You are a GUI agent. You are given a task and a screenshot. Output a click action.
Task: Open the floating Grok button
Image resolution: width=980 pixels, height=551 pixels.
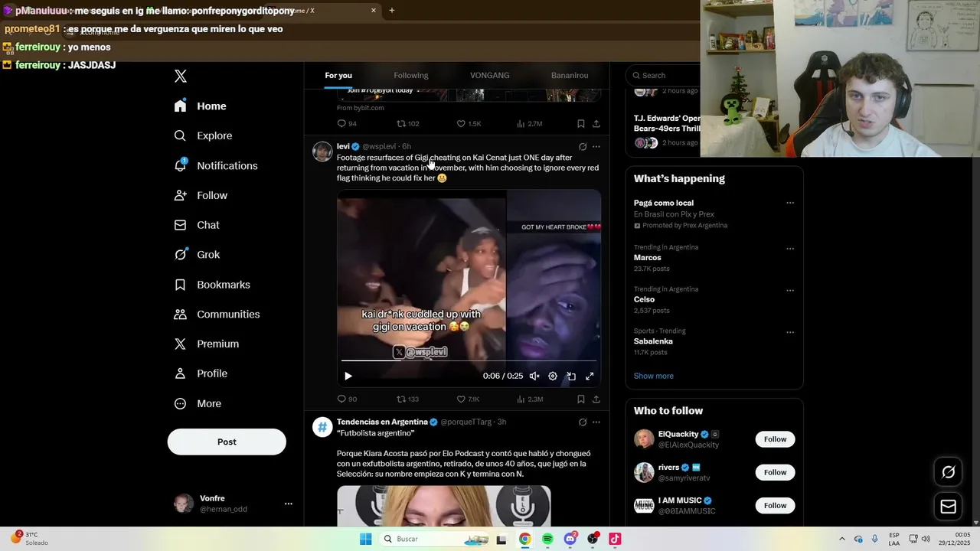948,472
